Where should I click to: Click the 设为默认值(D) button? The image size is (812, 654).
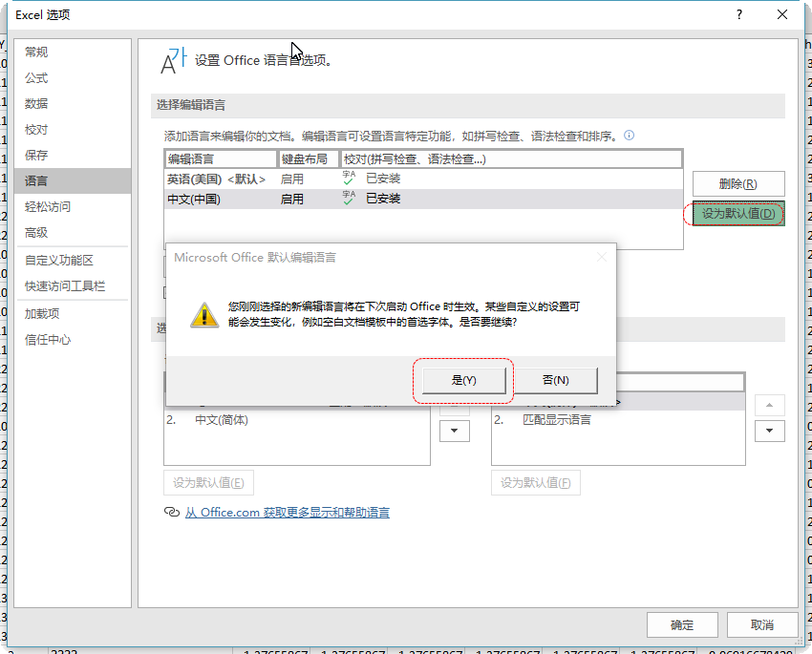coord(738,214)
